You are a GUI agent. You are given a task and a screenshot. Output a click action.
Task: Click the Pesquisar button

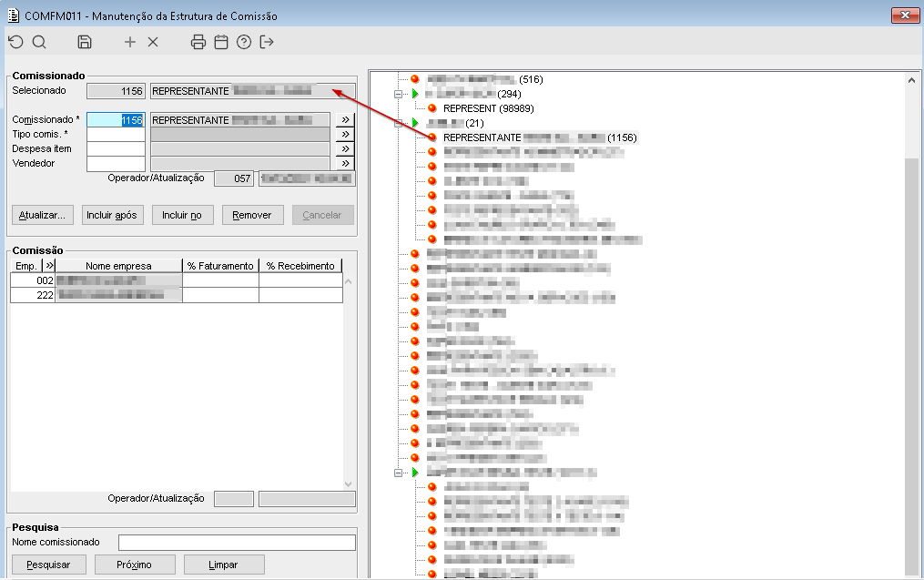tap(48, 565)
